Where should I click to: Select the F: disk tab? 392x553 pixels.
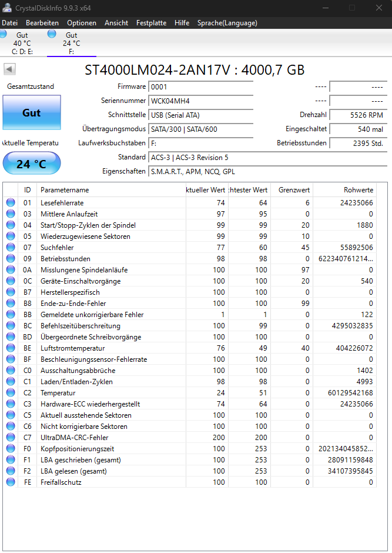[72, 43]
